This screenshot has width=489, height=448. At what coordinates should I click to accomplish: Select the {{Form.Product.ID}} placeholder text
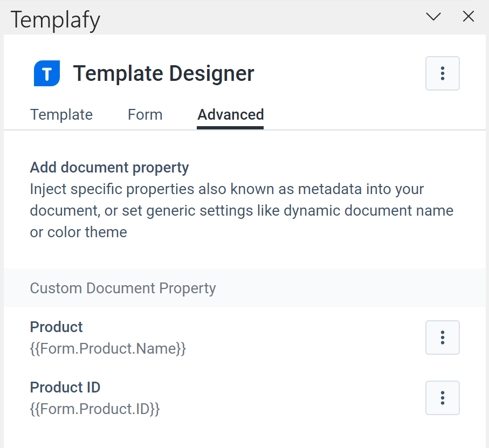point(94,409)
